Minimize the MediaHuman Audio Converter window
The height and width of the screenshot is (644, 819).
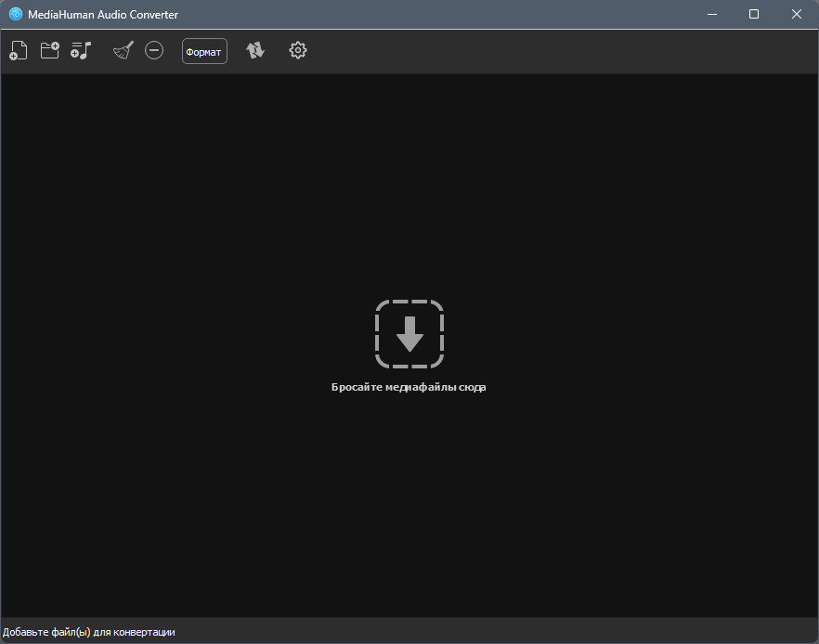tap(712, 14)
